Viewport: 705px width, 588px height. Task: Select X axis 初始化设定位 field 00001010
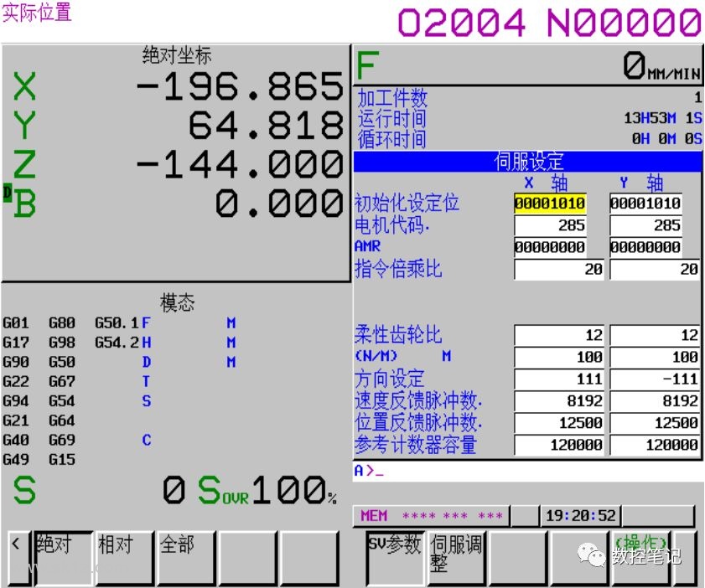click(550, 204)
